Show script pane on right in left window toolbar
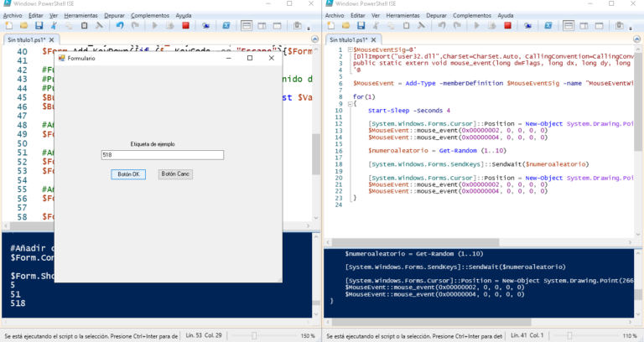The image size is (644, 342). (260, 26)
